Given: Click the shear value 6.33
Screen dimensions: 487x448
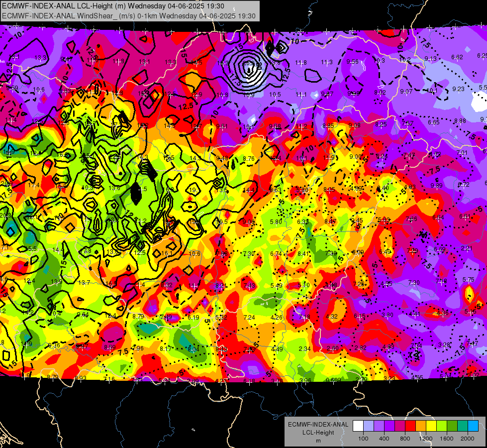Looking at the screenshot, I should click(x=303, y=222).
